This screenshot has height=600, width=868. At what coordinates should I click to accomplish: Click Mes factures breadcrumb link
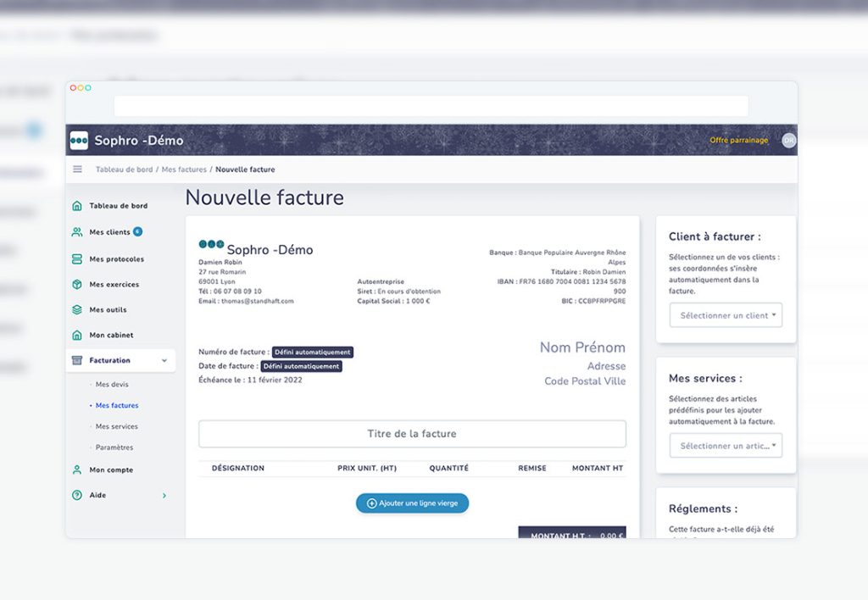click(x=184, y=169)
